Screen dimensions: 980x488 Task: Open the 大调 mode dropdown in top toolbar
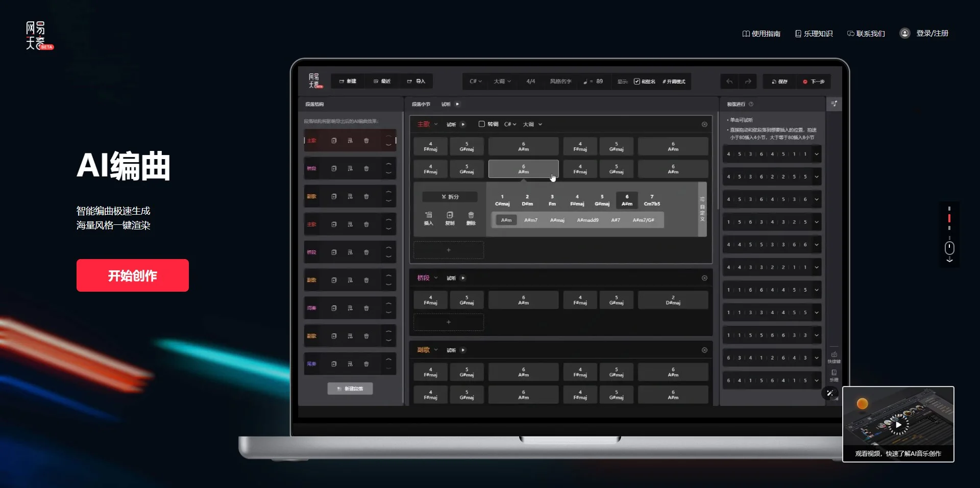click(502, 82)
